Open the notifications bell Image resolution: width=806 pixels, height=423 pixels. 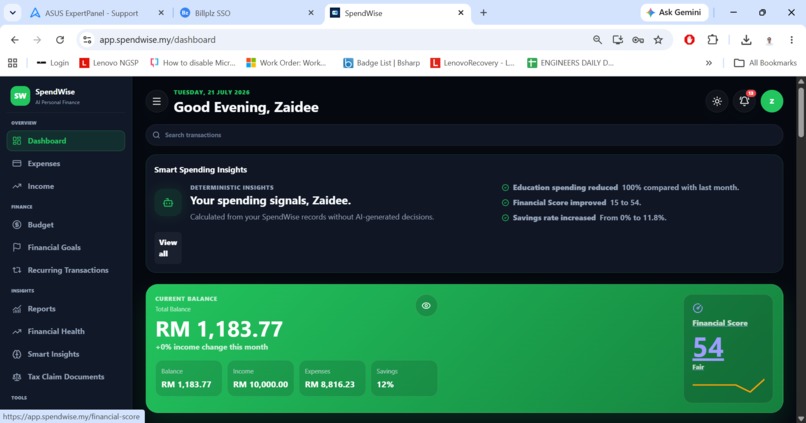(x=744, y=101)
